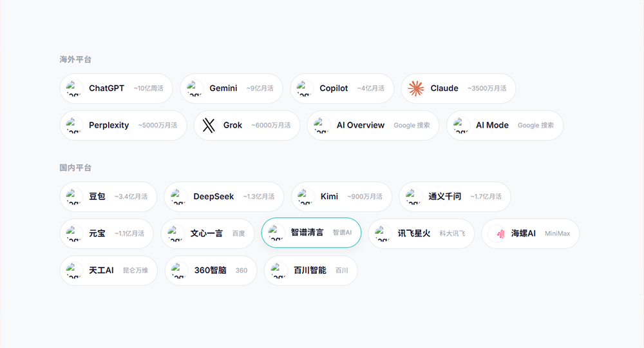Choose the Perplexity platform chip

[123, 125]
